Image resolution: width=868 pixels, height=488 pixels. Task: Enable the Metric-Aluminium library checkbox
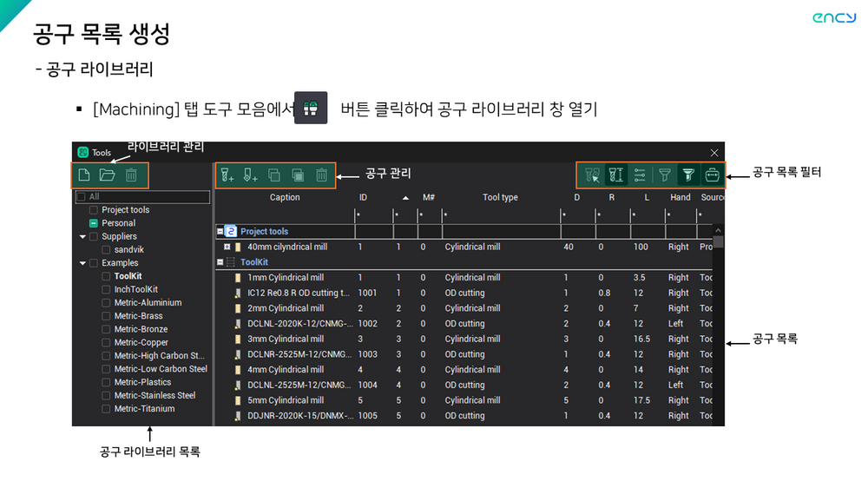(106, 303)
